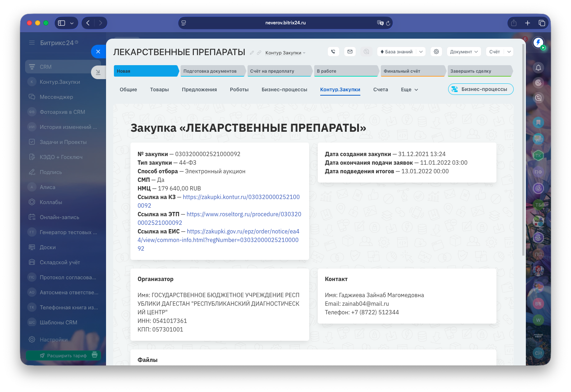Screen dimensions: 571x392
Task: Open the Документ dropdown
Action: [x=464, y=52]
